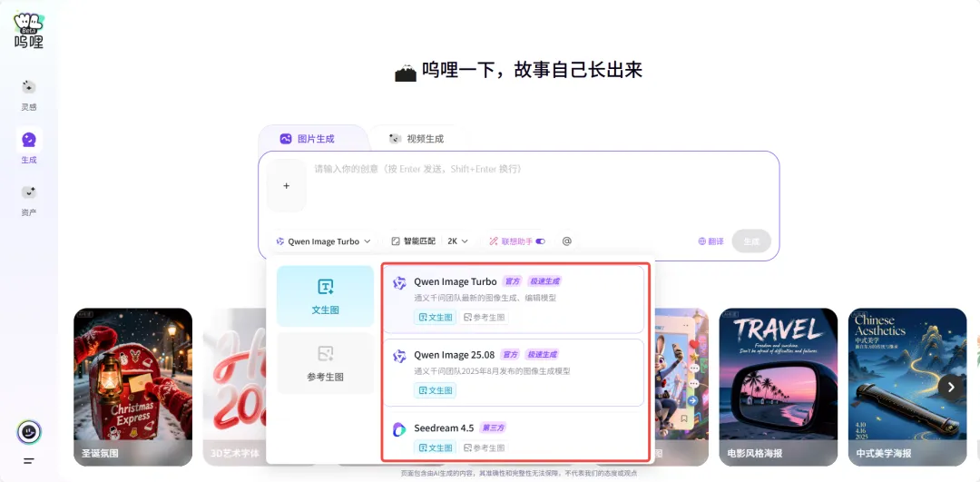The width and height of the screenshot is (980, 482).
Task: Open the user avatar at sidebar bottom
Action: [29, 432]
